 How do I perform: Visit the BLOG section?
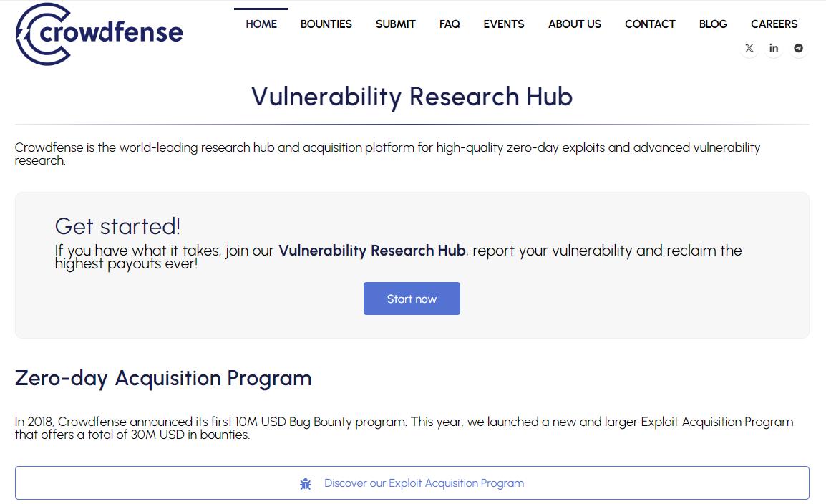pos(713,24)
